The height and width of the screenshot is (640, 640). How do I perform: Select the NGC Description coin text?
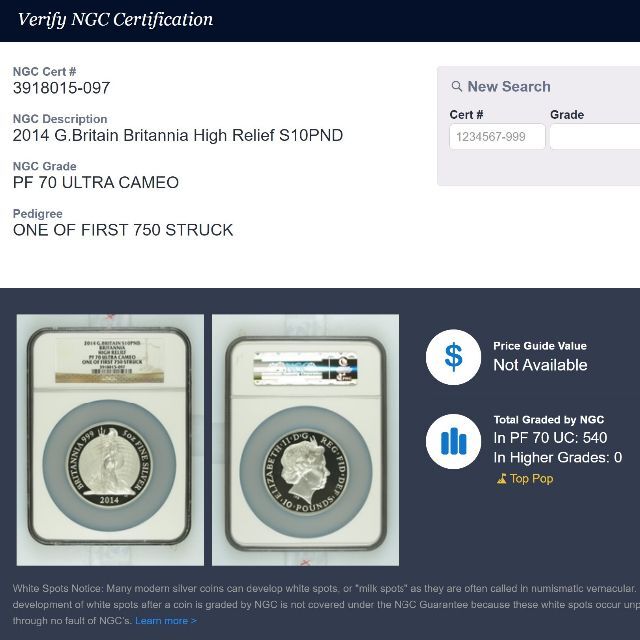tap(178, 135)
